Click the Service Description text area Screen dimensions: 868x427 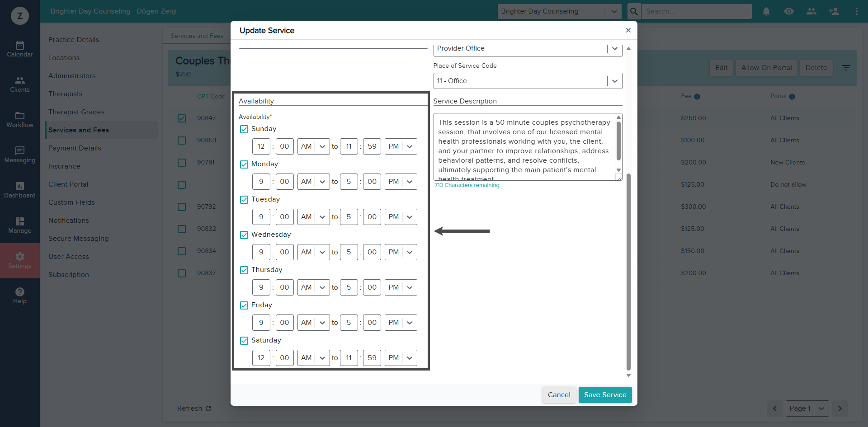click(x=528, y=147)
